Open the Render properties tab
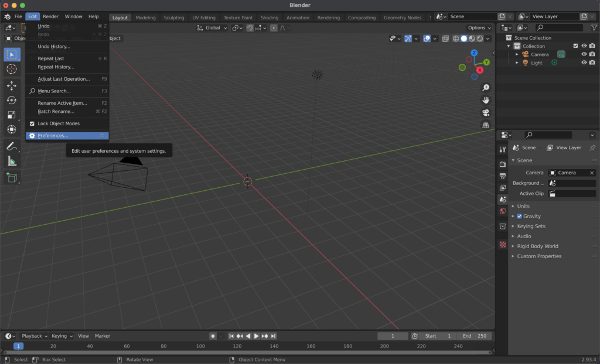The image size is (600, 364). [x=502, y=164]
